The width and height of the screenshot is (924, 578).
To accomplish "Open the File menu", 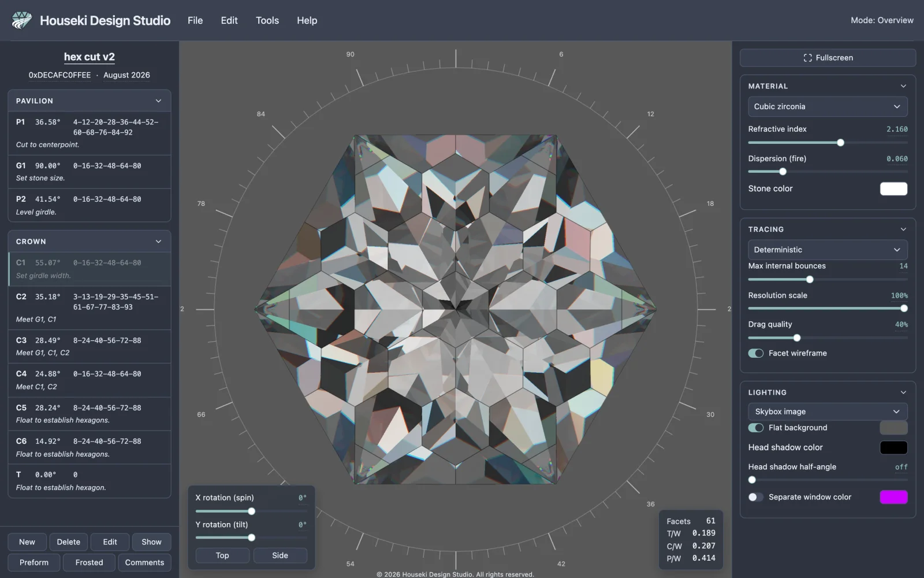I will pyautogui.click(x=195, y=20).
